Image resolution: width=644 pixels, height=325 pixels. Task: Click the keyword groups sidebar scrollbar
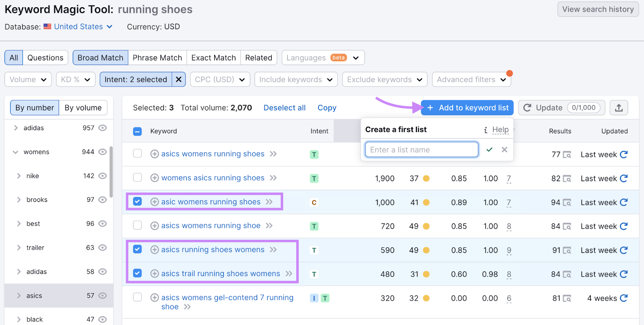point(111,172)
